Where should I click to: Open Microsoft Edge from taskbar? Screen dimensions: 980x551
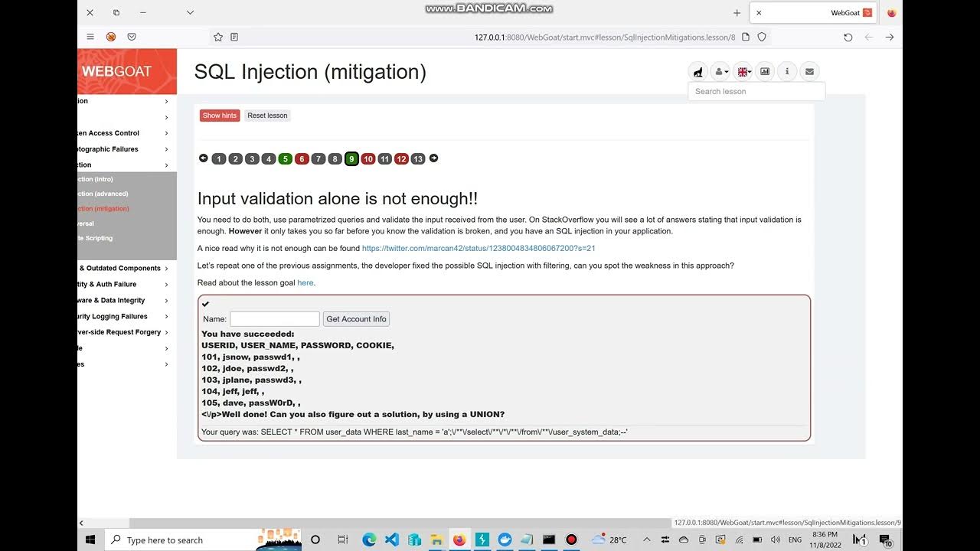(x=369, y=540)
